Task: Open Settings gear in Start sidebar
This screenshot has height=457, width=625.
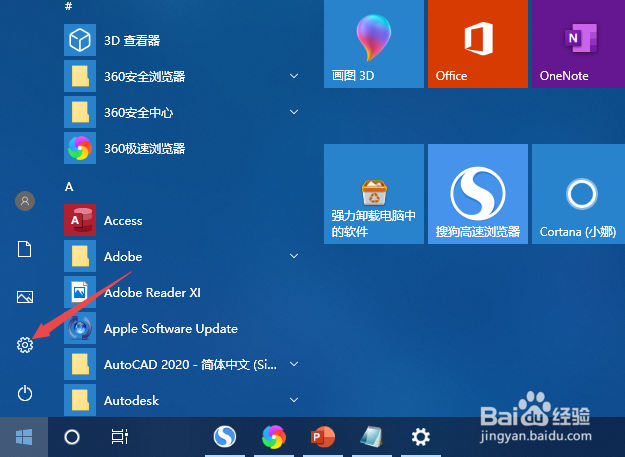Action: pos(25,345)
